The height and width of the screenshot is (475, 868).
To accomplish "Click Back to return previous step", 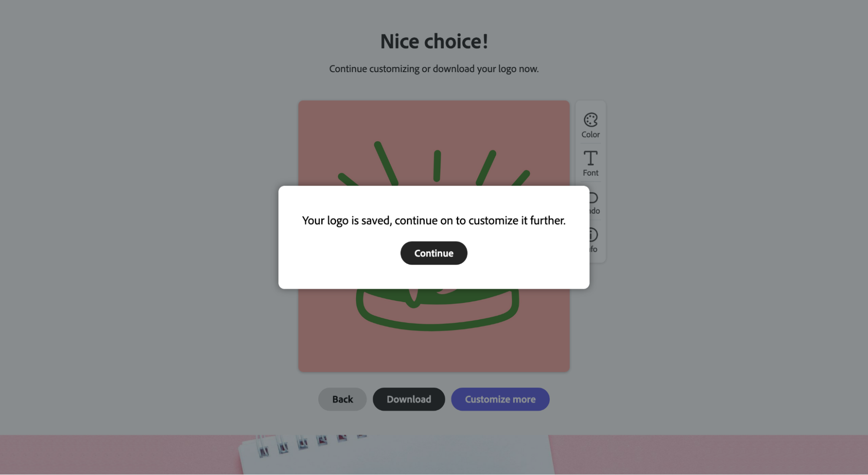I will point(342,399).
